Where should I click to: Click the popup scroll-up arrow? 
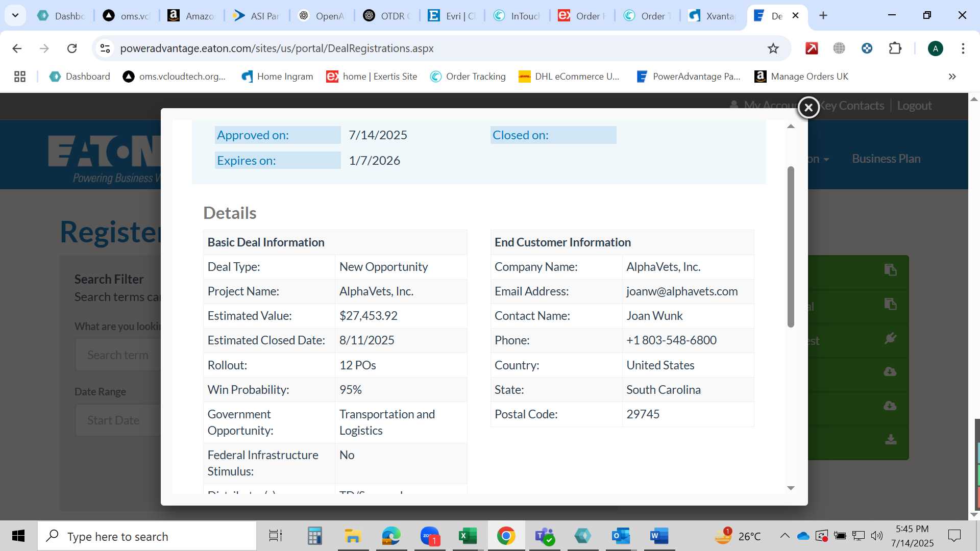(x=791, y=126)
